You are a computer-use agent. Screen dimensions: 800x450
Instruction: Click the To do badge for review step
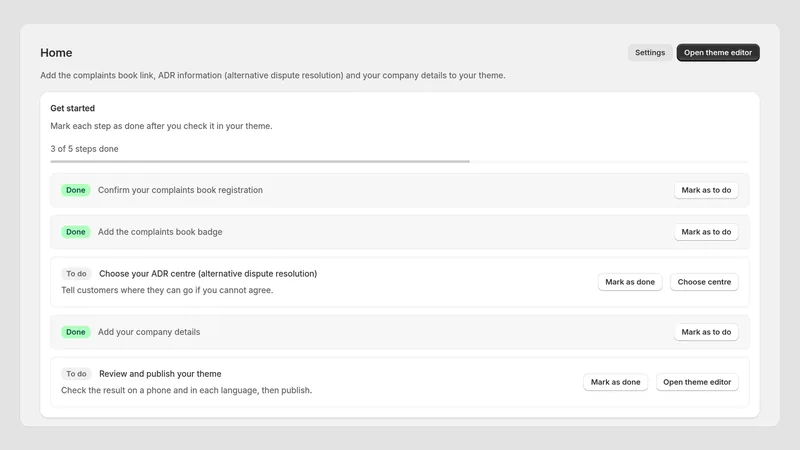(76, 373)
